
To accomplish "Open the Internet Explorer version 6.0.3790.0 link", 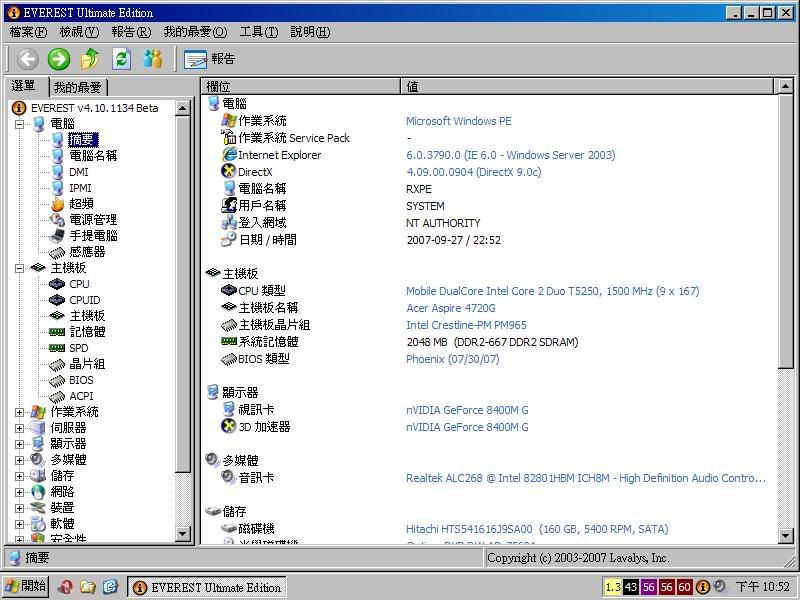I will coord(510,155).
